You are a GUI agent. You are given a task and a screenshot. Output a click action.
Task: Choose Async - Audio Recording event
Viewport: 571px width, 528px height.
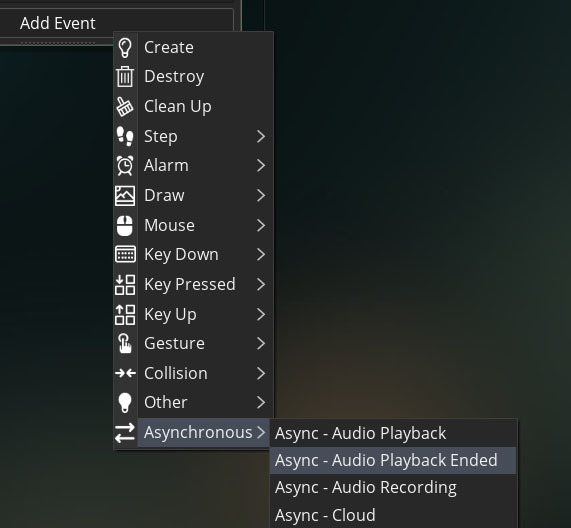pyautogui.click(x=393, y=488)
